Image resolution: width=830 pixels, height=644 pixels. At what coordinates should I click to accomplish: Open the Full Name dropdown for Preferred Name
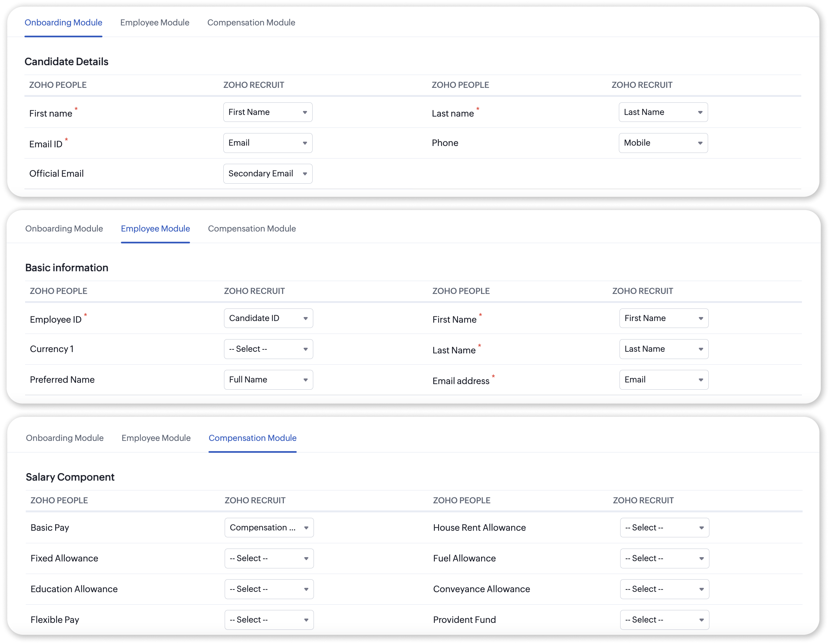[268, 379]
